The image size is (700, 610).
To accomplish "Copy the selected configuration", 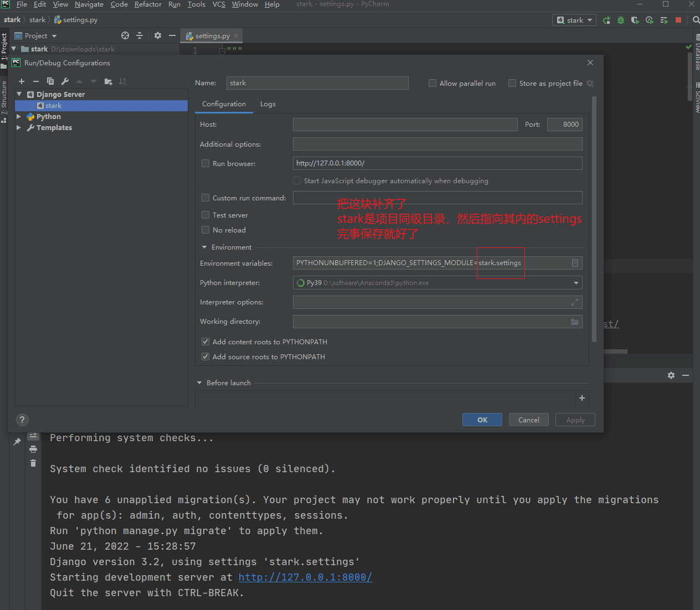I will [x=50, y=81].
